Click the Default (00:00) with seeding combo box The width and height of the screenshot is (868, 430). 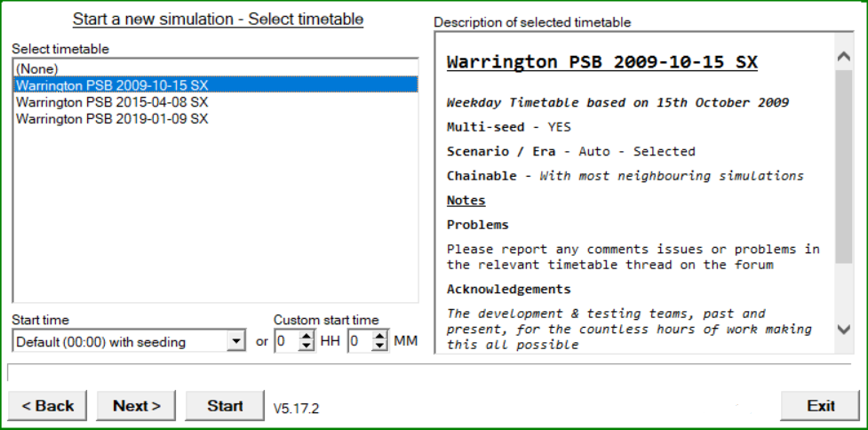coord(129,341)
